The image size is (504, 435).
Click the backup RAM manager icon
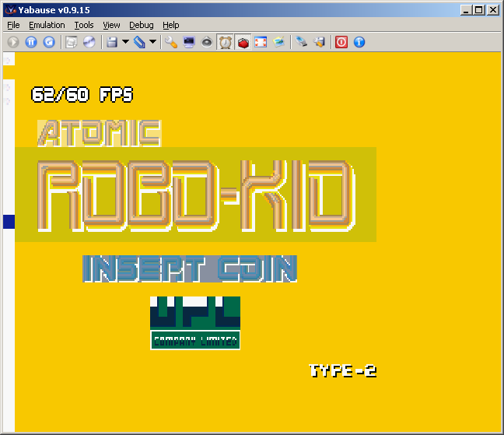(x=319, y=42)
